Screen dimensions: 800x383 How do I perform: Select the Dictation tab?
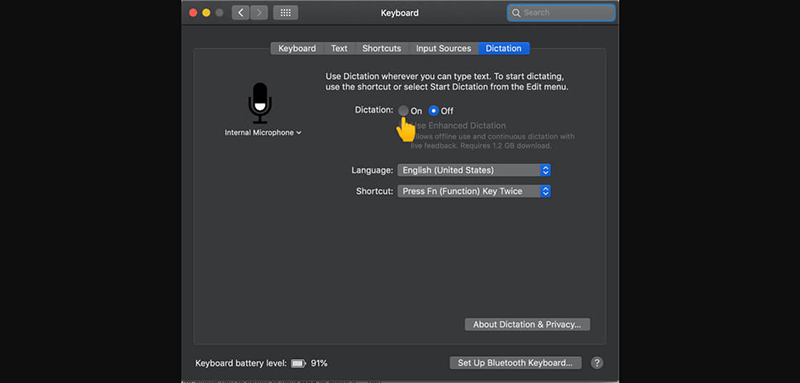(x=504, y=48)
